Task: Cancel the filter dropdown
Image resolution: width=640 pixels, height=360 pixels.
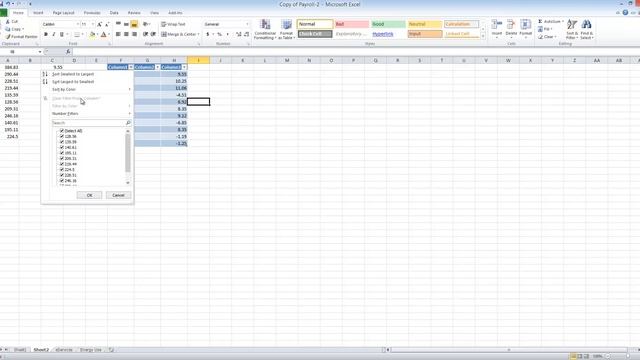Action: point(118,196)
